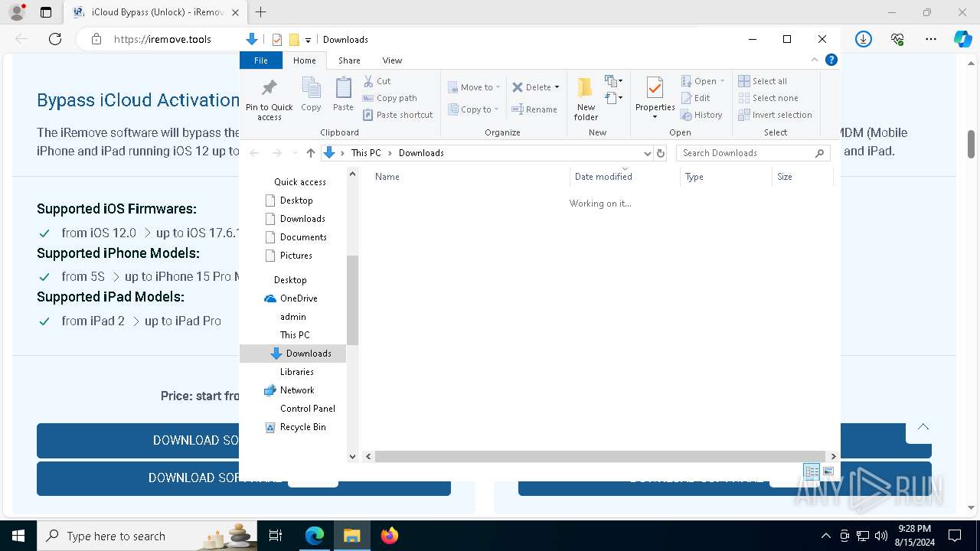
Task: Click the Copy ribbon icon
Action: [x=311, y=95]
